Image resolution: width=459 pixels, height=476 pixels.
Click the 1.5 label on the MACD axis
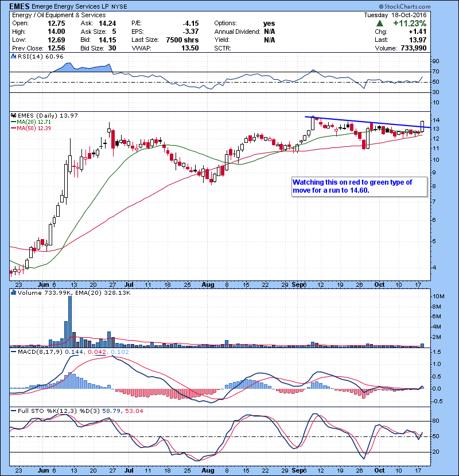point(437,352)
